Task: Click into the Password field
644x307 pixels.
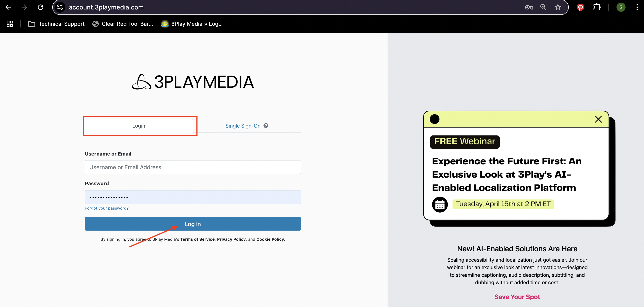Action: [x=193, y=197]
